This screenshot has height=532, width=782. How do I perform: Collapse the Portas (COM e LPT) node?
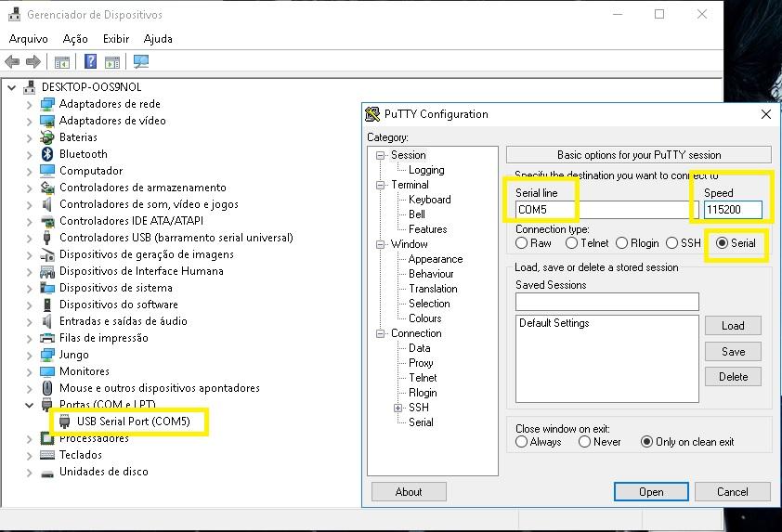point(29,405)
